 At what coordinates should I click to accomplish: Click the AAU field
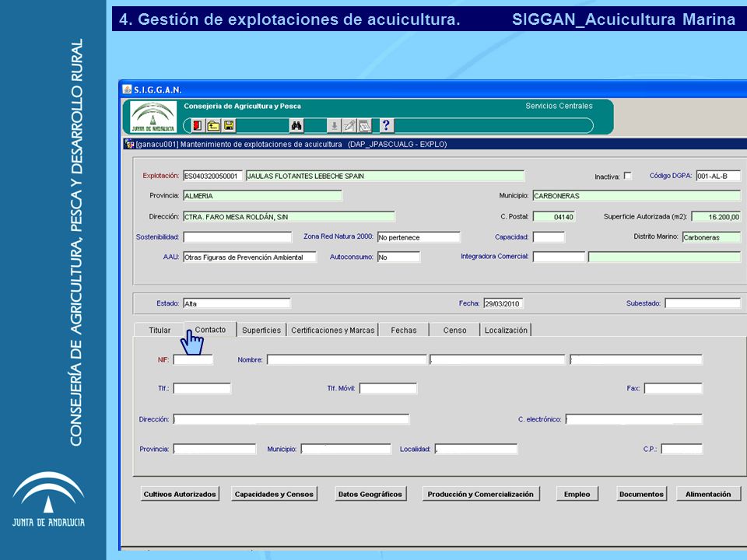(250, 257)
